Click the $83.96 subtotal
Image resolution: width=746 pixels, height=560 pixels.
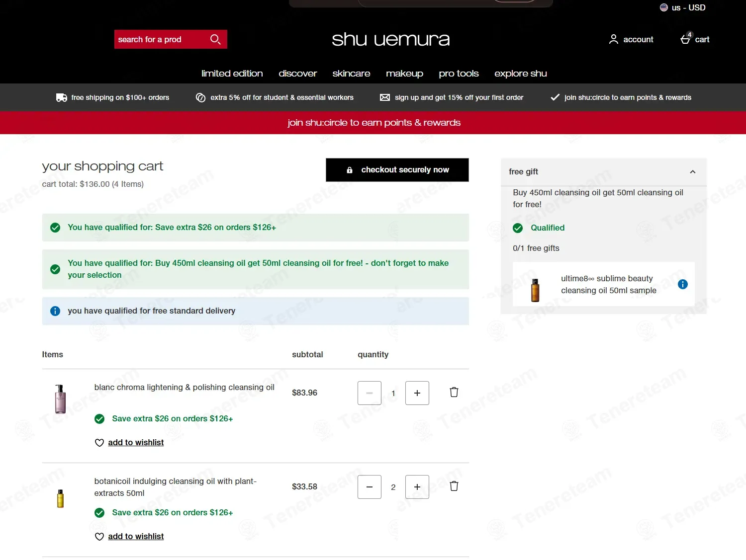pyautogui.click(x=305, y=393)
